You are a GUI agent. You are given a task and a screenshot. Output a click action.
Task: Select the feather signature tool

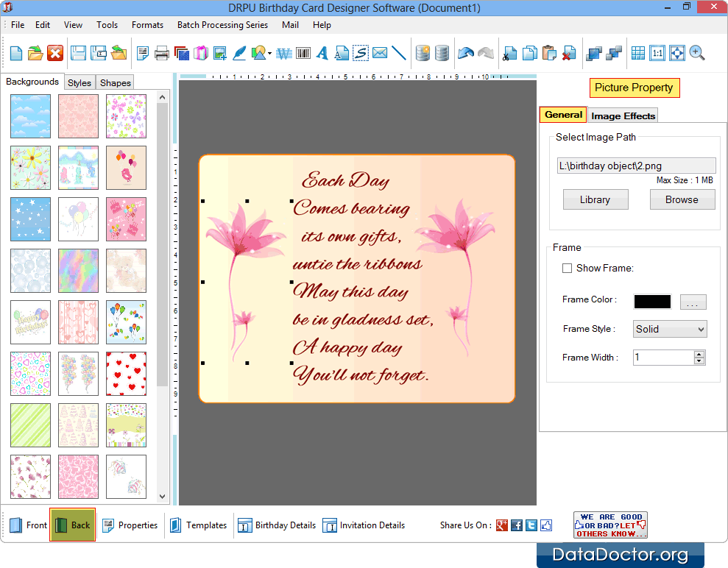239,54
